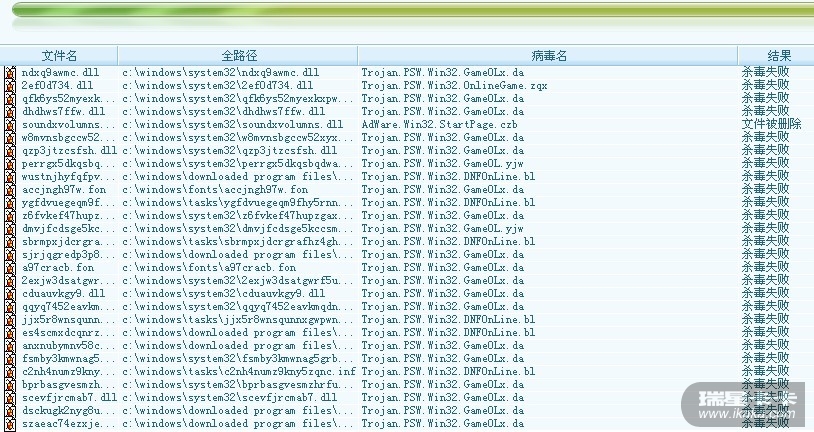
Task: Select path c:\windows\system32\soundxvolumns.dll
Action: click(x=233, y=125)
